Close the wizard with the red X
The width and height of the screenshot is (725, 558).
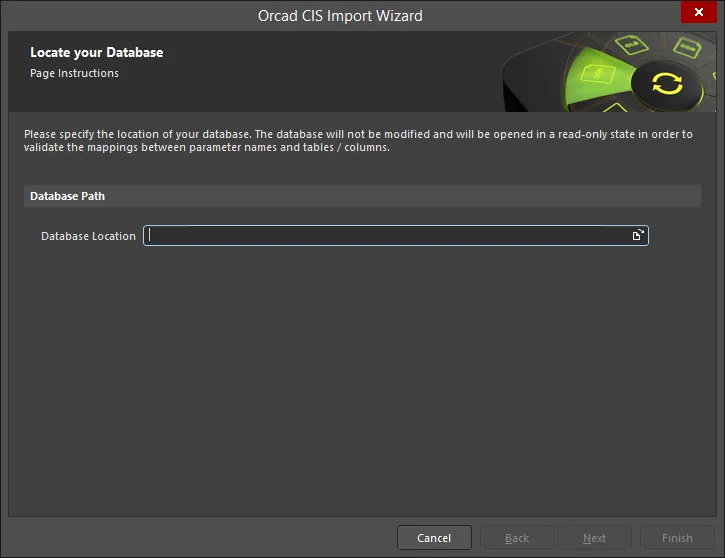pos(699,12)
